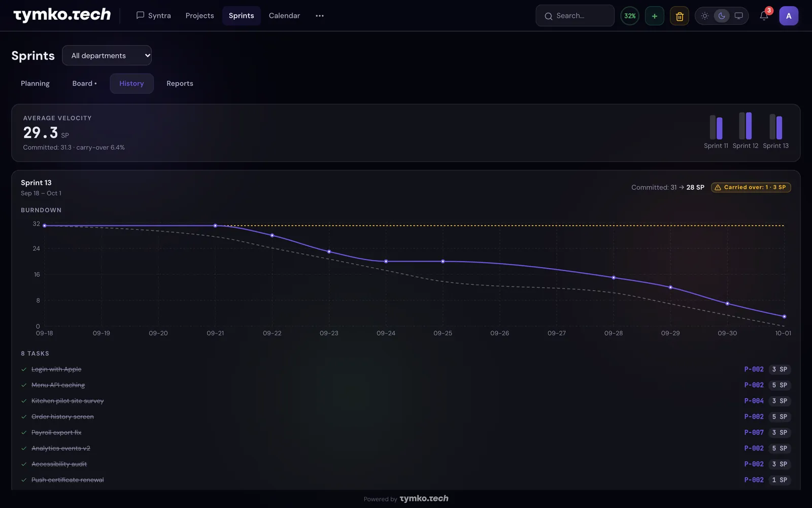Select the Sprint 11 velocity bars
Image resolution: width=812 pixels, height=508 pixels.
716,127
